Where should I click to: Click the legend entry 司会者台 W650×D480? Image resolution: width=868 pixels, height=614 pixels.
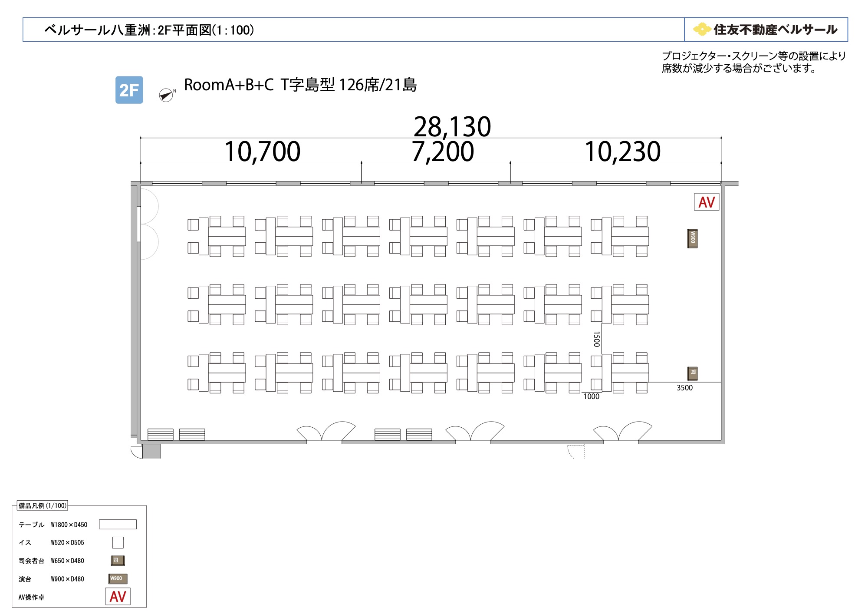click(51, 561)
